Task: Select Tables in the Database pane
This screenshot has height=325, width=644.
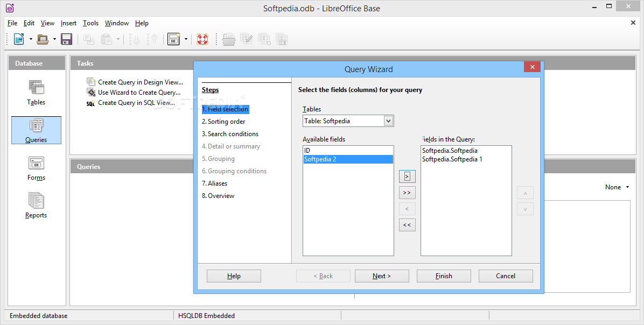Action: pos(36,93)
